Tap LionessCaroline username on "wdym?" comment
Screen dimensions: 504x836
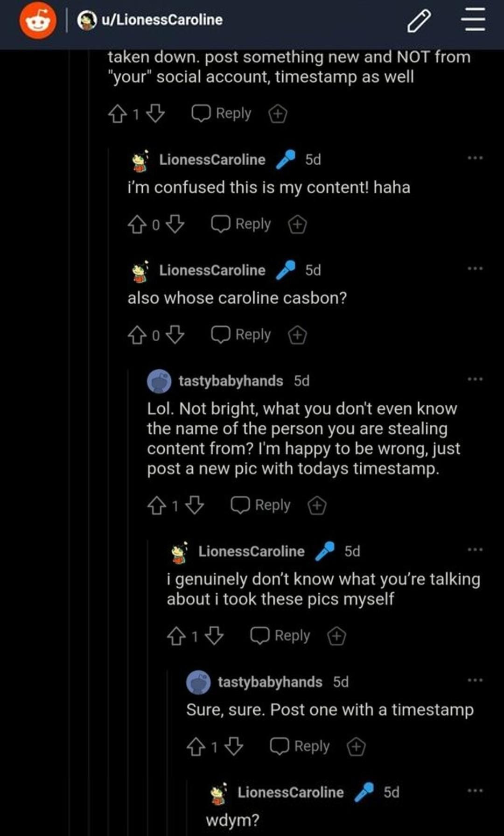click(290, 792)
